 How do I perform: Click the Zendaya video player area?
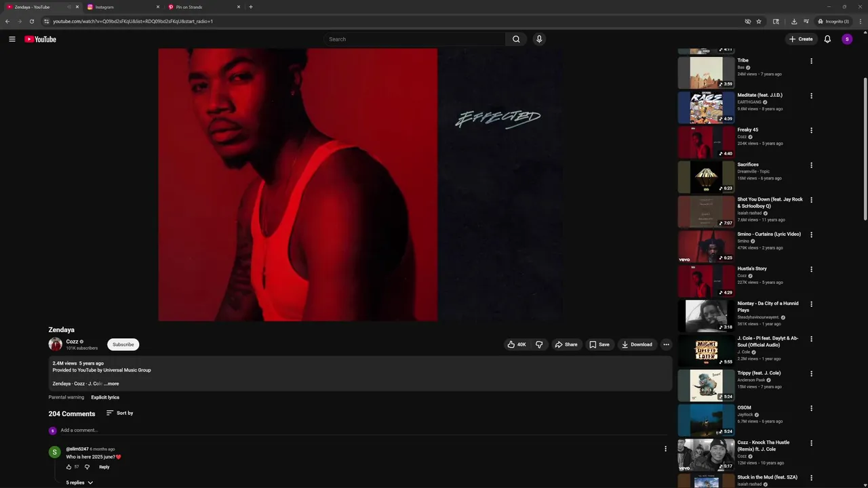click(x=360, y=184)
